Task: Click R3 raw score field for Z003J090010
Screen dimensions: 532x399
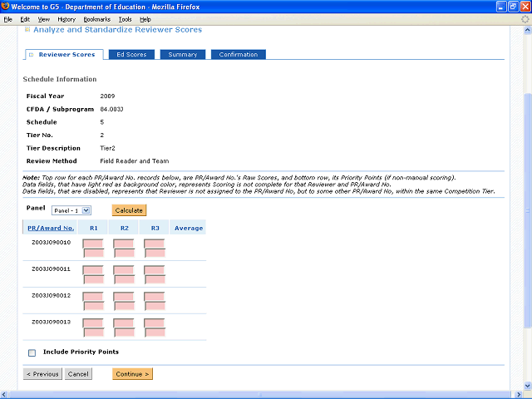Action: pyautogui.click(x=154, y=244)
